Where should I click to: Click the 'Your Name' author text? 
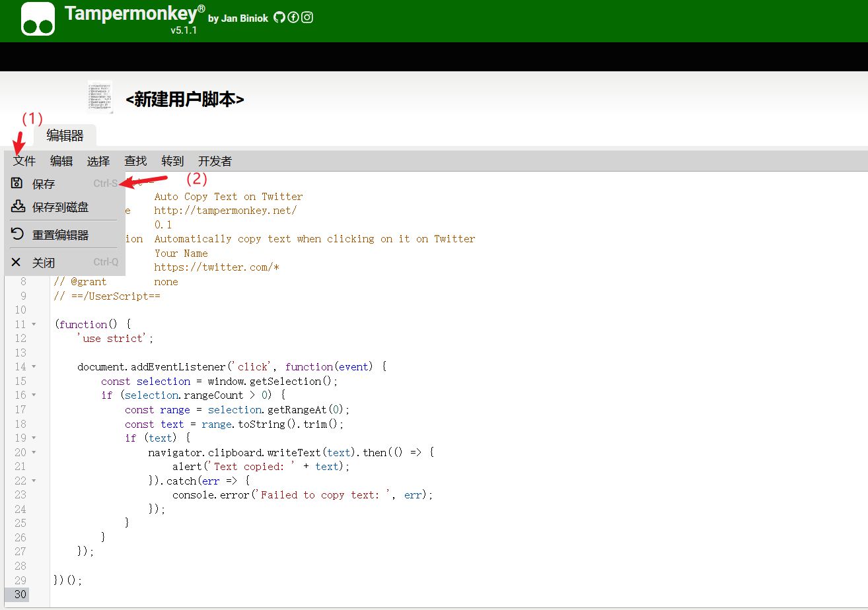181,253
